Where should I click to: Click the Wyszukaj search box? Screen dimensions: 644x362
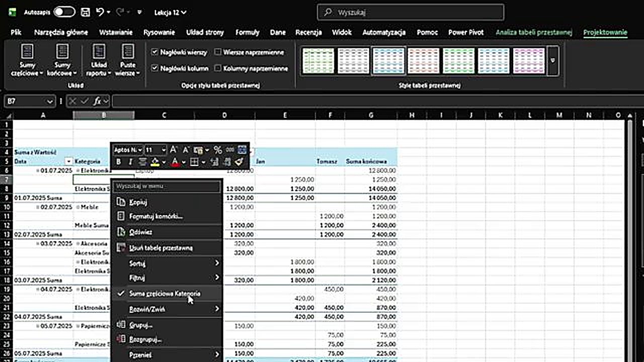[x=411, y=12]
